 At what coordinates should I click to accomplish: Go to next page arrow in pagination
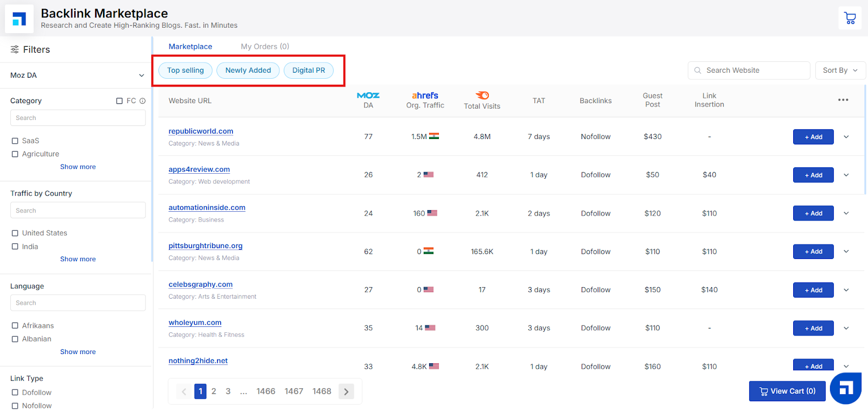(x=346, y=392)
